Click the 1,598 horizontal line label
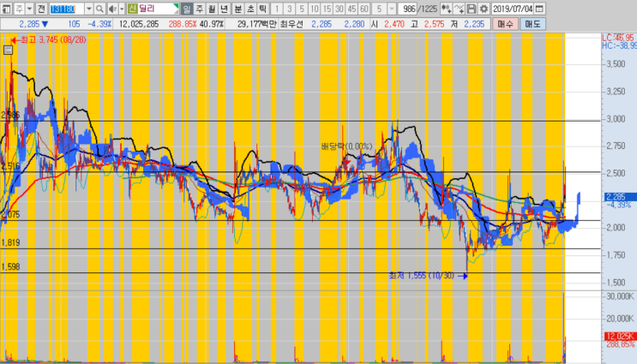 [10, 266]
